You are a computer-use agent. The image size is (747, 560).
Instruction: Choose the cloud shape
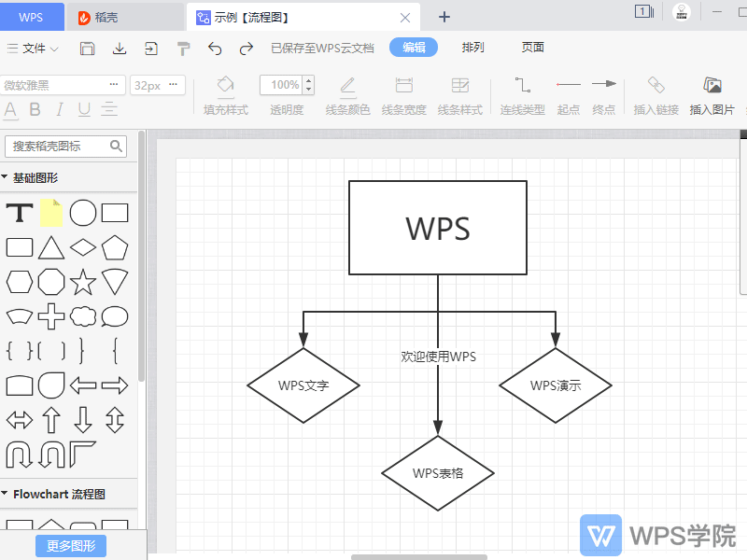(x=83, y=316)
